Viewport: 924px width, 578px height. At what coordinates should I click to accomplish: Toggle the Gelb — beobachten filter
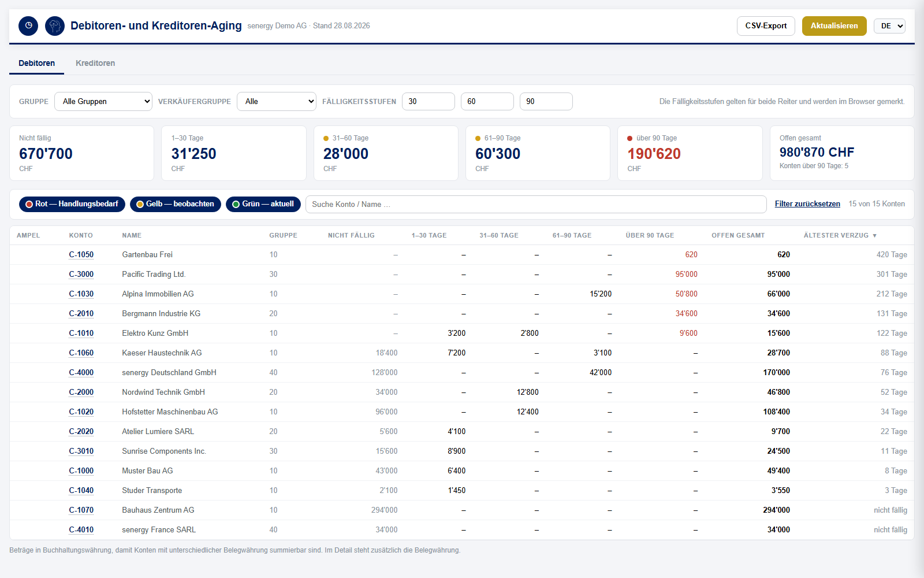click(x=176, y=204)
